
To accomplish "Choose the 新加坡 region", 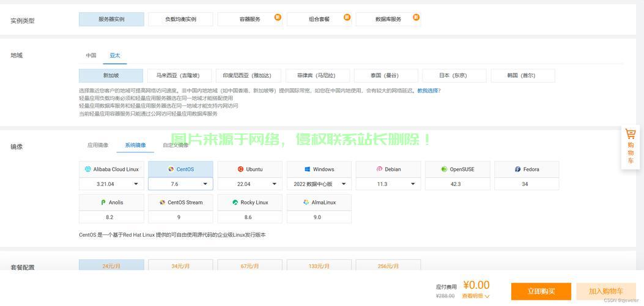I will pos(111,75).
